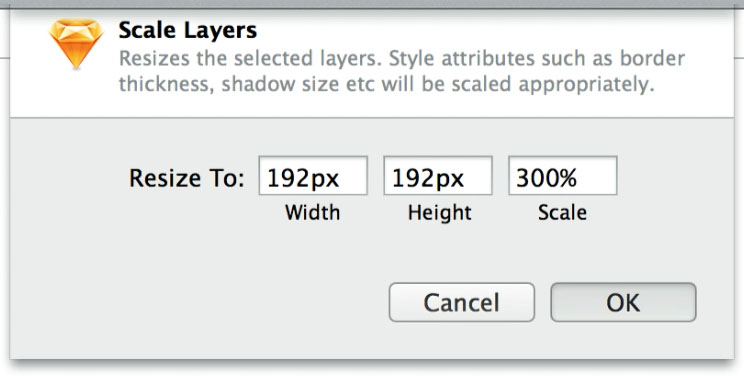744x376 pixels.
Task: Click the Height caption under middle field
Action: (x=440, y=212)
